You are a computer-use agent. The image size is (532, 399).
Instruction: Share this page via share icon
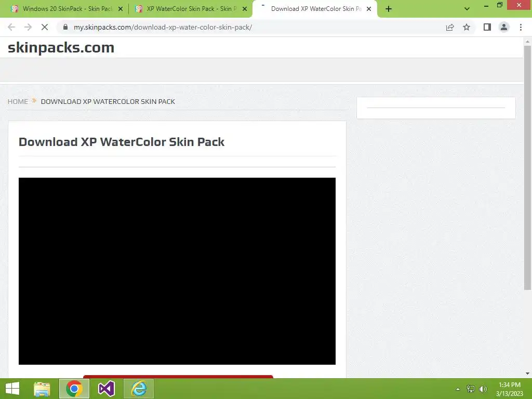click(x=450, y=27)
